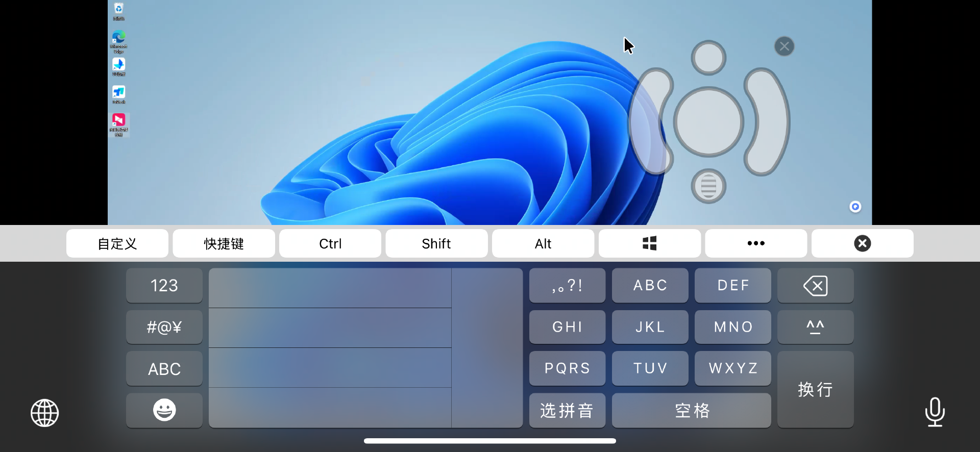Select the pink remote-control app shortcut
Screen dimensions: 980x452
118,124
